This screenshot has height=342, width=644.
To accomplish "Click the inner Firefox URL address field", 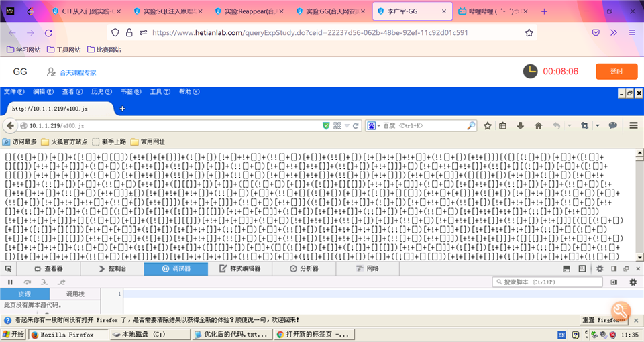I will pos(174,125).
